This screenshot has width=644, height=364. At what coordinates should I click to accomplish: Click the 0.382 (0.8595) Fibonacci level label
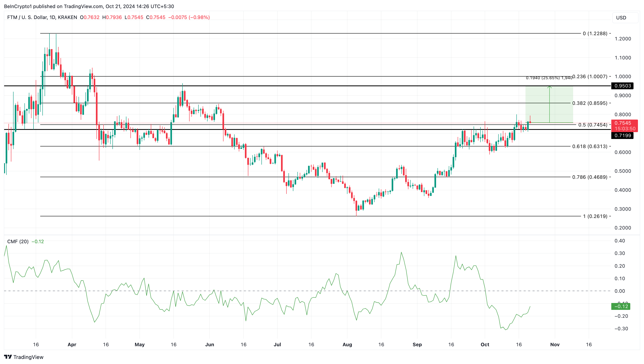(x=589, y=103)
